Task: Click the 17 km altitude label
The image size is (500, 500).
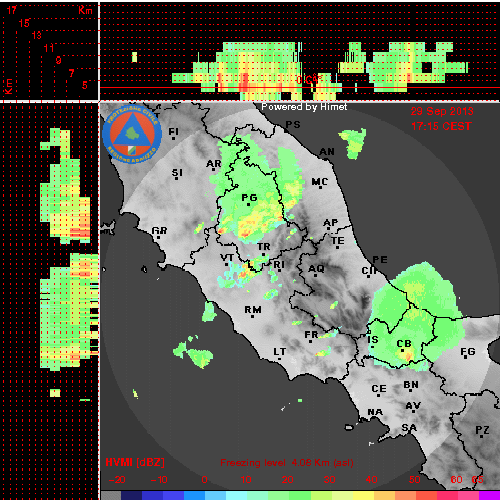Action: [x=12, y=10]
